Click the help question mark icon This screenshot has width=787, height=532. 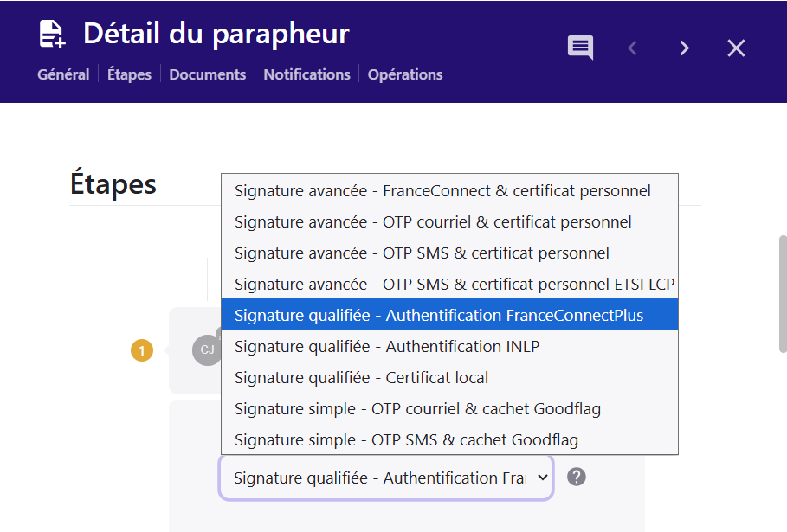point(576,477)
